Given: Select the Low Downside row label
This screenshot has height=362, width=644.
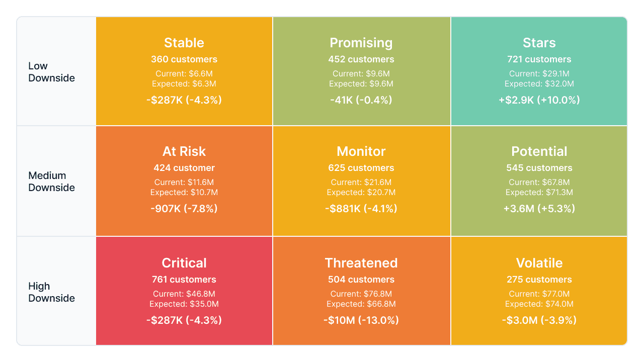Looking at the screenshot, I should 51,72.
